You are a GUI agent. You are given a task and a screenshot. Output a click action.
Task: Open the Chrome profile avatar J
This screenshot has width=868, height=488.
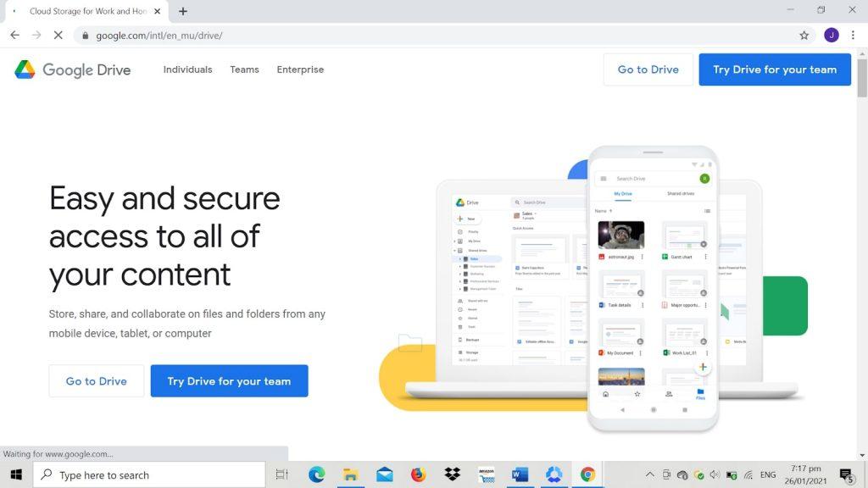(831, 36)
